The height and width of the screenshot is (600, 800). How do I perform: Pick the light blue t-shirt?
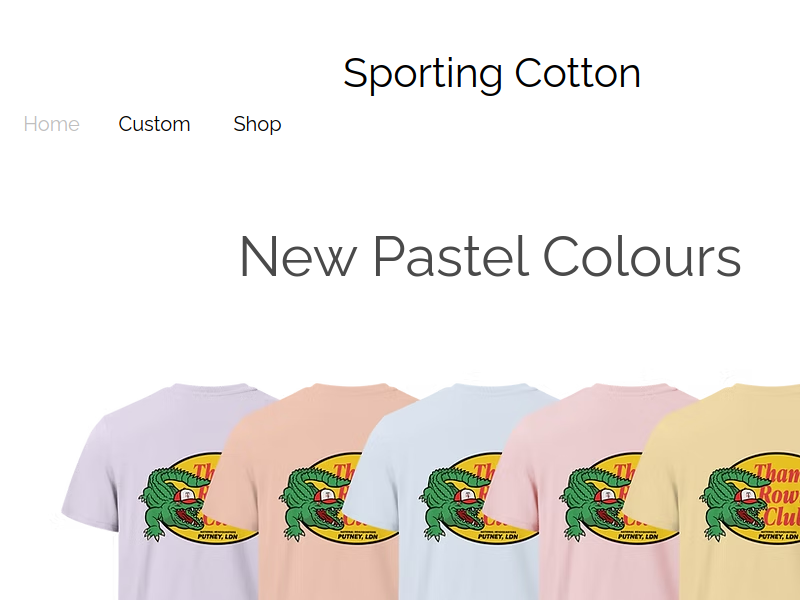(449, 491)
